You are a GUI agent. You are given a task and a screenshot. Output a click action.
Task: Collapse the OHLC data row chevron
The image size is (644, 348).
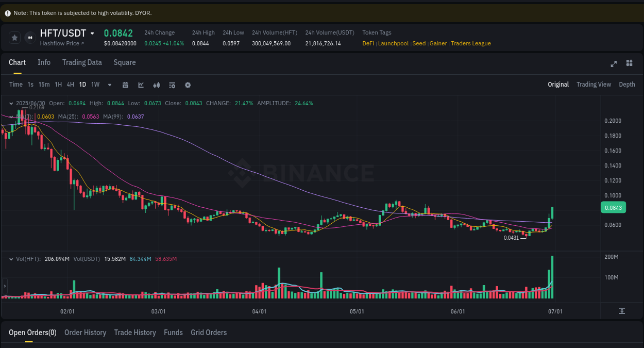(11, 103)
